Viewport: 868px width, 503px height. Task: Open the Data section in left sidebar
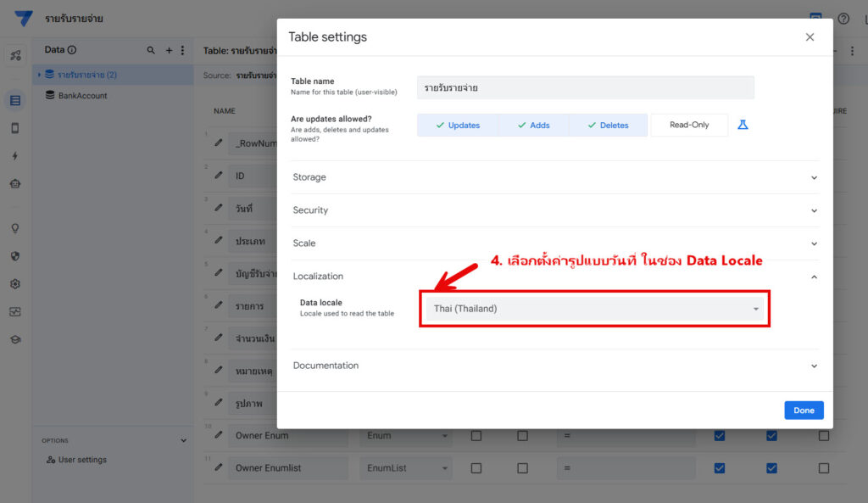[x=15, y=100]
